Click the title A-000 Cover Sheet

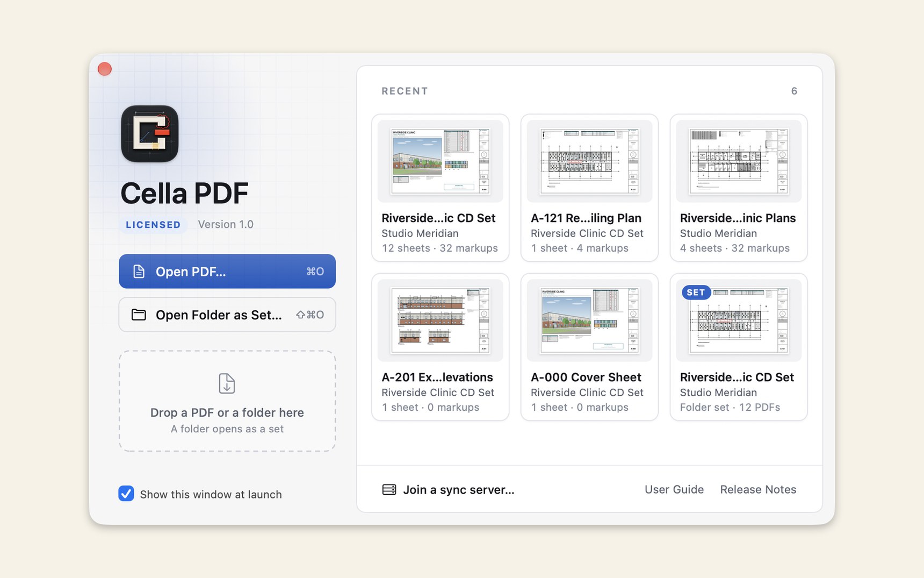586,377
